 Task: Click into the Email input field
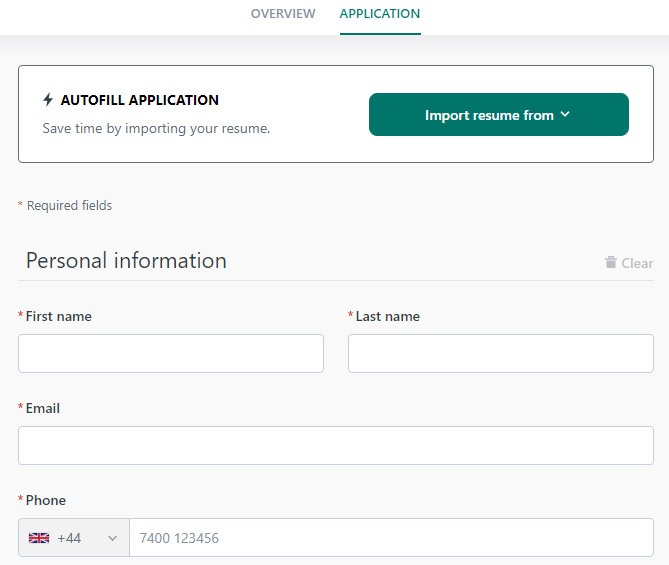click(x=336, y=446)
